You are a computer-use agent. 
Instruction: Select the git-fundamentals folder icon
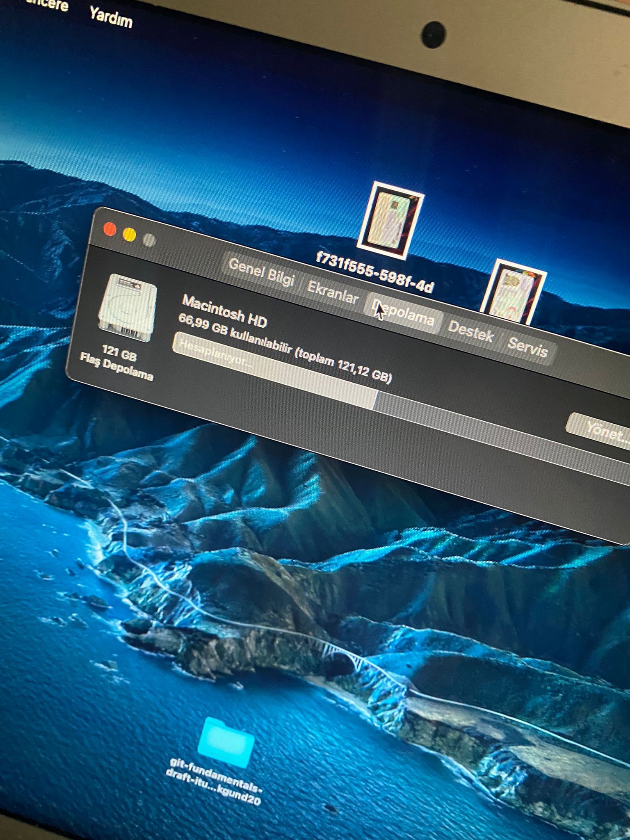(x=226, y=743)
